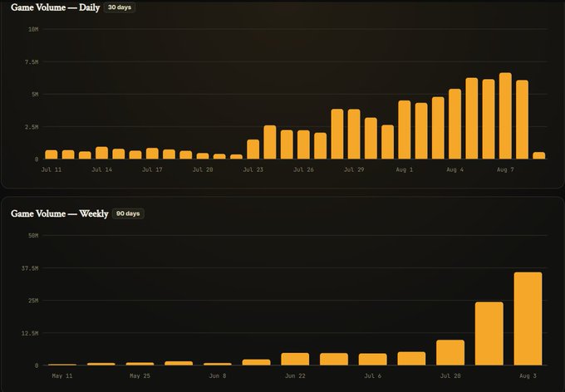Viewport: 565px width, 392px height.
Task: Click the daily bar above the Aug 1 label
Action: pos(405,130)
